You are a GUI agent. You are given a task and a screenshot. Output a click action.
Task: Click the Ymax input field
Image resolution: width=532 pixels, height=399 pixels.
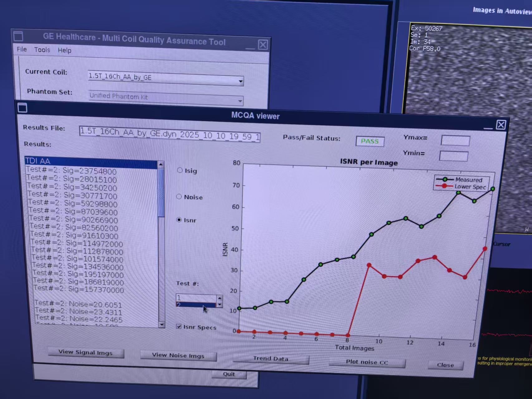pyautogui.click(x=455, y=141)
